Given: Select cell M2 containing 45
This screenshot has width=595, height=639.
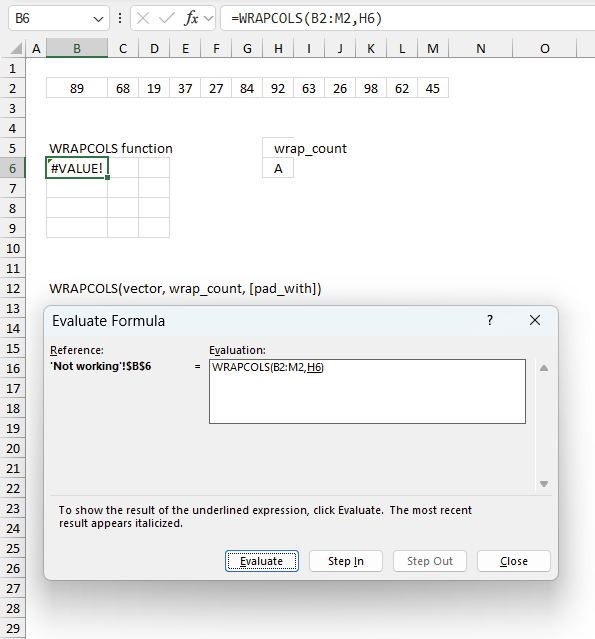Looking at the screenshot, I should (x=433, y=88).
